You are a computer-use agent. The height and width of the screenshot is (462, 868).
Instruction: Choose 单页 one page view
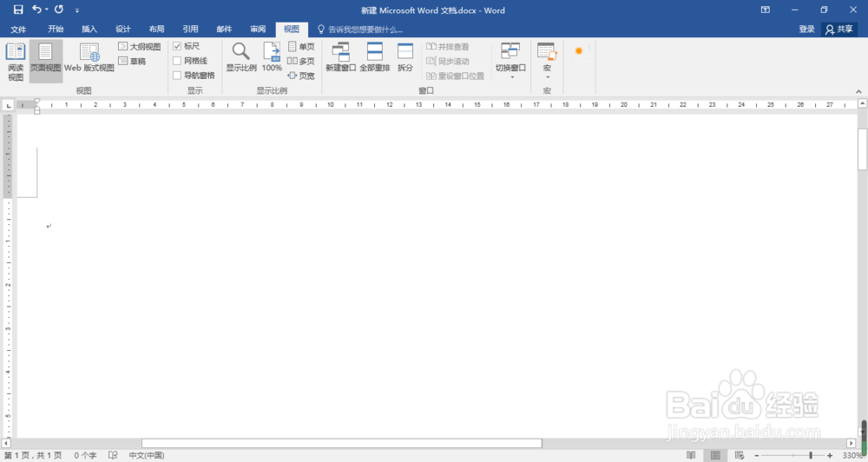coord(301,47)
